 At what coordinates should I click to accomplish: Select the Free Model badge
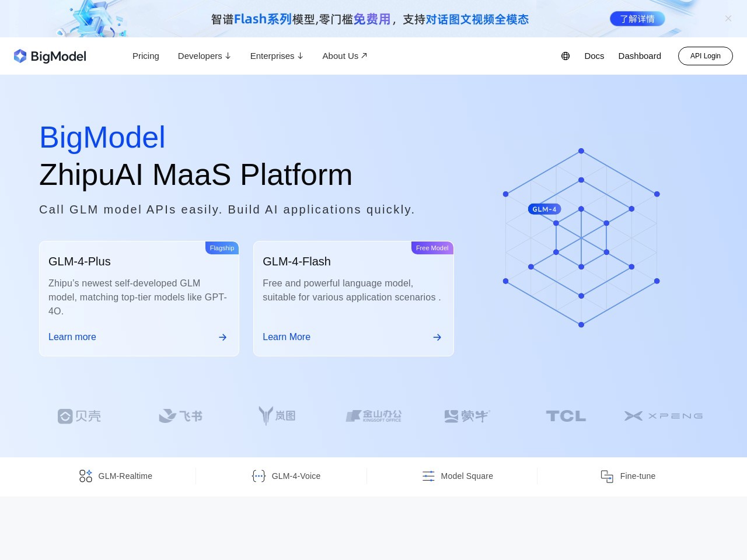(x=432, y=248)
